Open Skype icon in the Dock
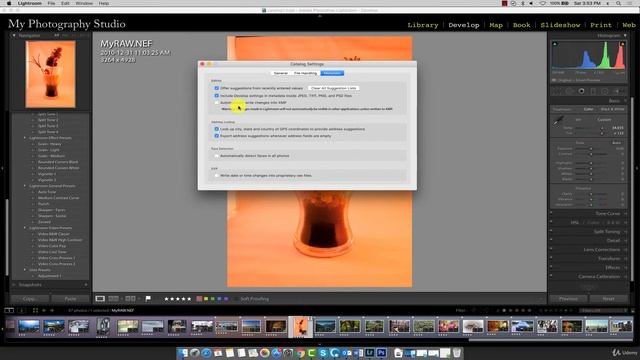The height and width of the screenshot is (360, 640). 323,353
